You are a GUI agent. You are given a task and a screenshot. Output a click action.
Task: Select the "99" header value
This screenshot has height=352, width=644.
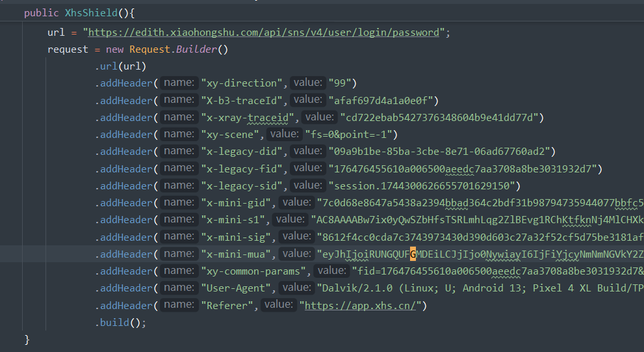point(340,83)
